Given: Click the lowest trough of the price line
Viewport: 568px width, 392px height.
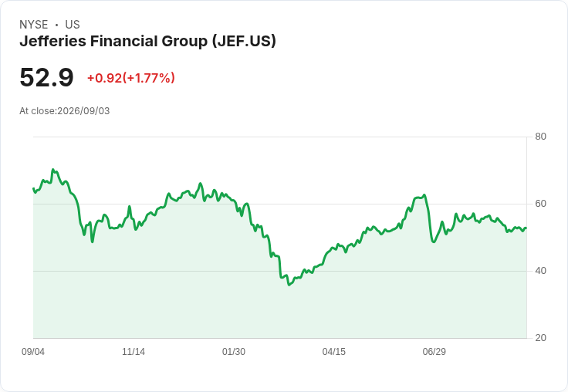Looking at the screenshot, I should [x=289, y=285].
